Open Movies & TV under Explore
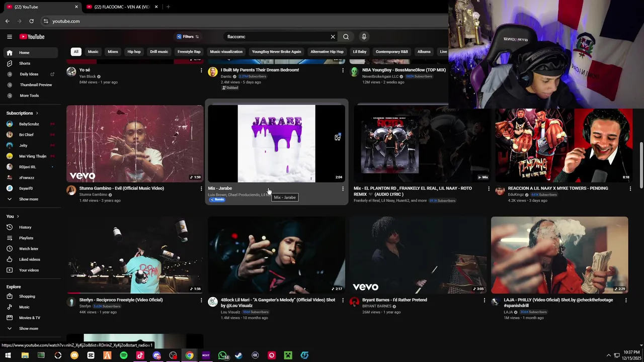Image resolution: width=644 pixels, height=362 pixels. [30, 318]
